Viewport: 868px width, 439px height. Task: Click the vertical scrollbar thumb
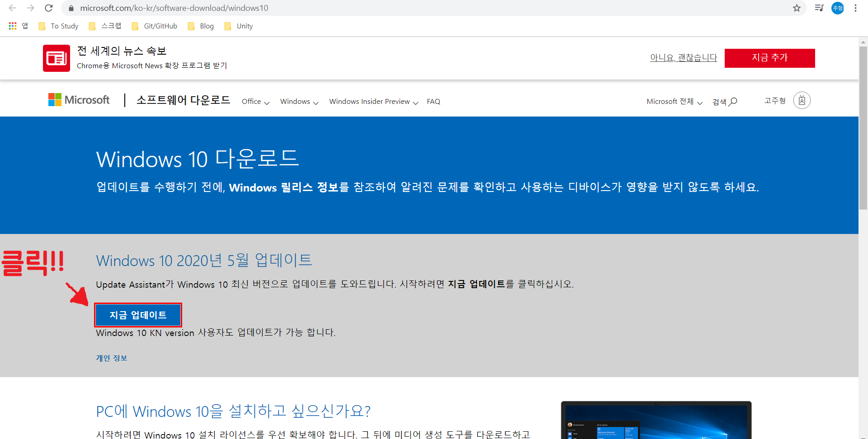click(863, 128)
